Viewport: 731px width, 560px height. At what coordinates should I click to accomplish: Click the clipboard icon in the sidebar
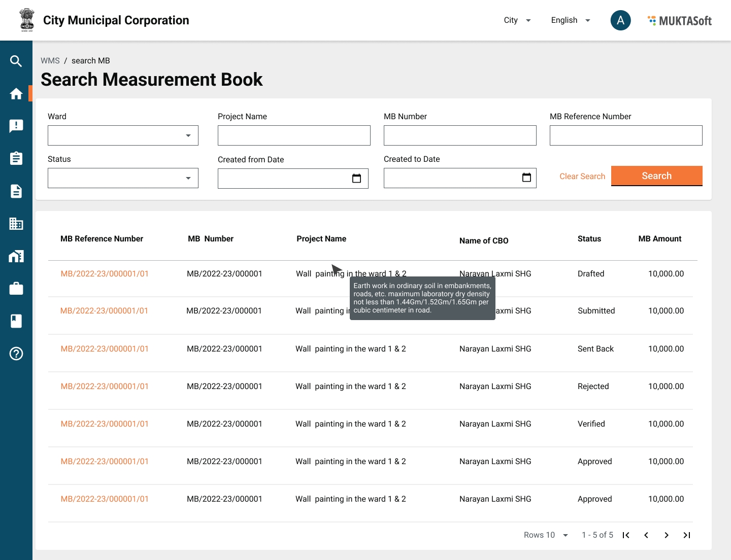tap(16, 159)
